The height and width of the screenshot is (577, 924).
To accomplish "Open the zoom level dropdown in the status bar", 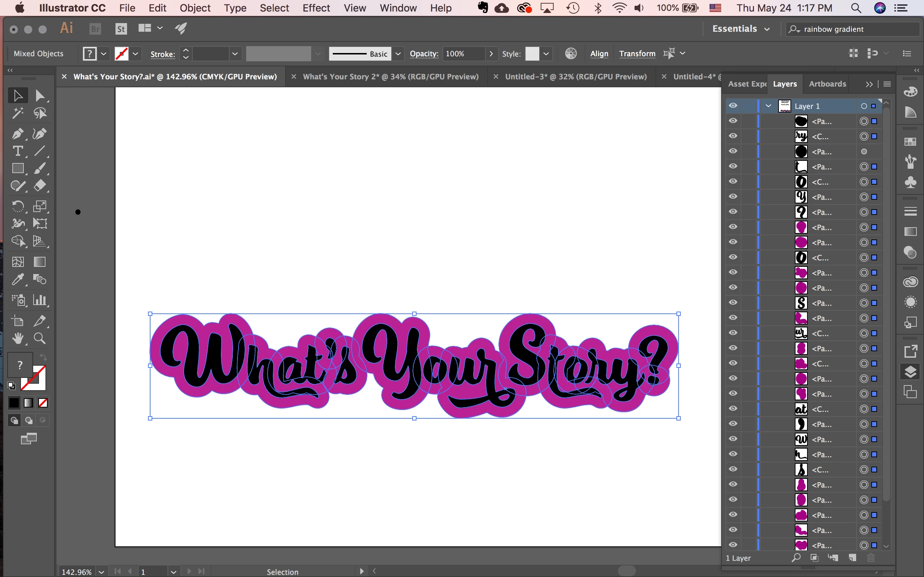I will 101,572.
